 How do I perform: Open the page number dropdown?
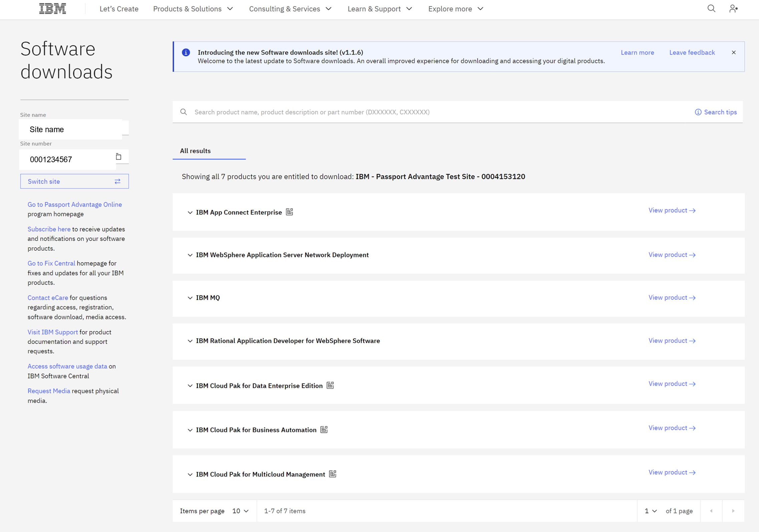coord(651,511)
